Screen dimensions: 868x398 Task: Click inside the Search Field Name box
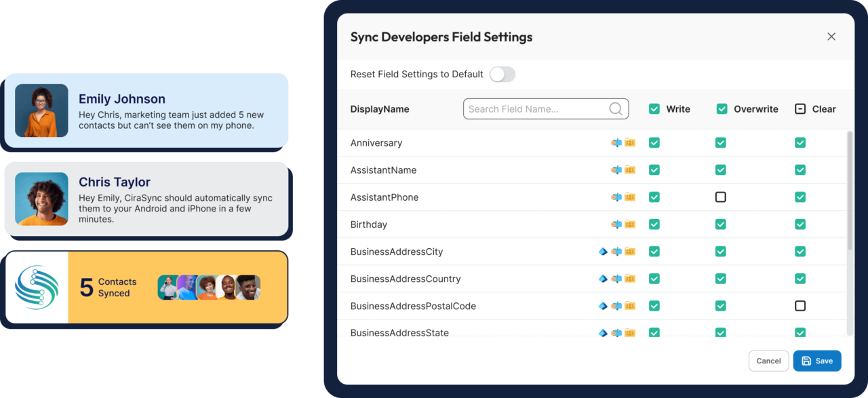(x=536, y=108)
